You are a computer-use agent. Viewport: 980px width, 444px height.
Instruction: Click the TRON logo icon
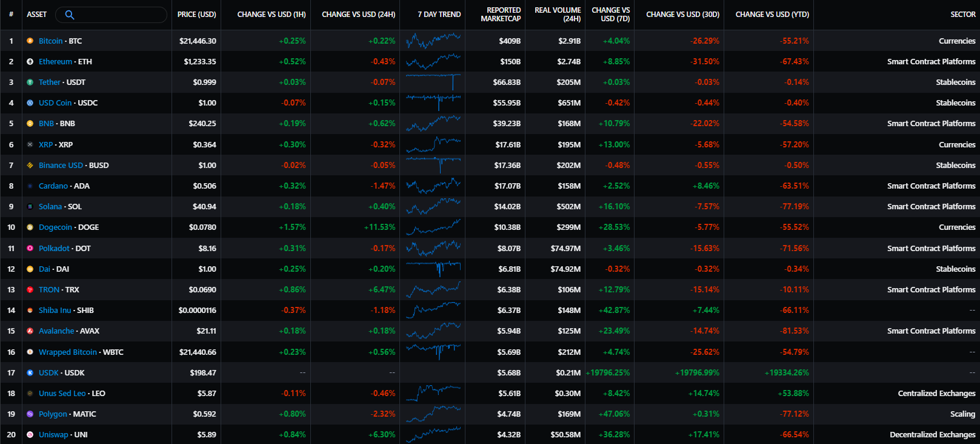point(30,290)
